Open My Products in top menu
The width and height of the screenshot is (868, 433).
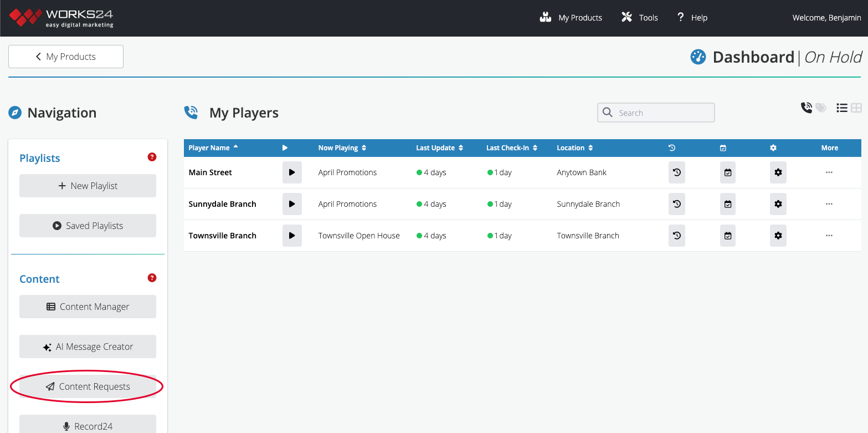coord(571,18)
